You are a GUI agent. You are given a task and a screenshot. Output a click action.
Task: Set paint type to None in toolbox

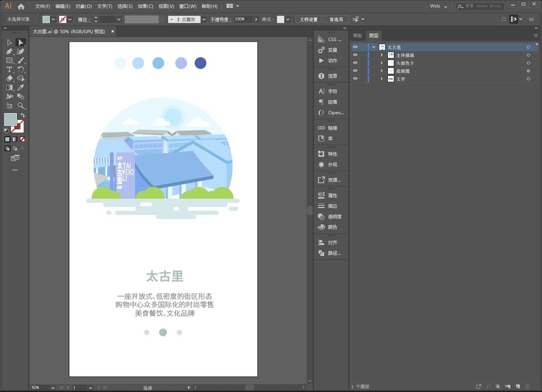tap(22, 139)
